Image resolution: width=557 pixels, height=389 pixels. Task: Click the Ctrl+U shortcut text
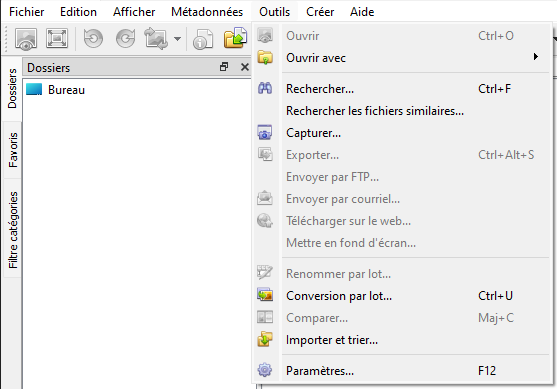point(495,296)
